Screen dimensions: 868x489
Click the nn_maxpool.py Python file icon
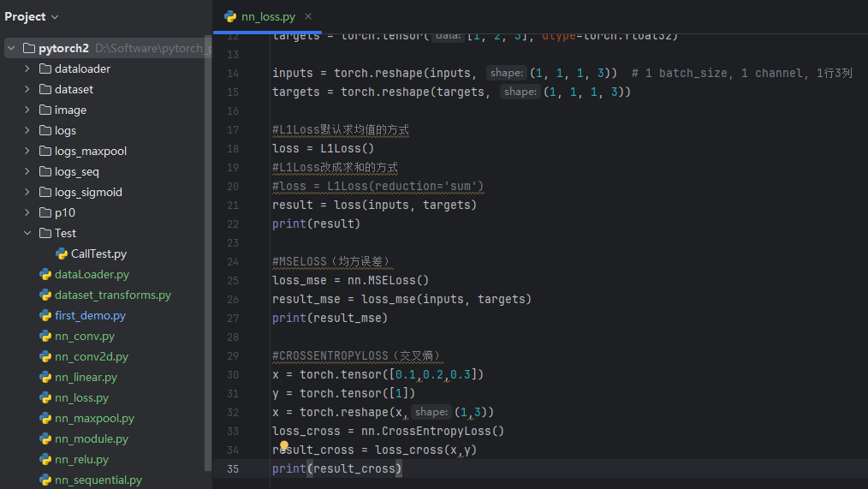[45, 418]
